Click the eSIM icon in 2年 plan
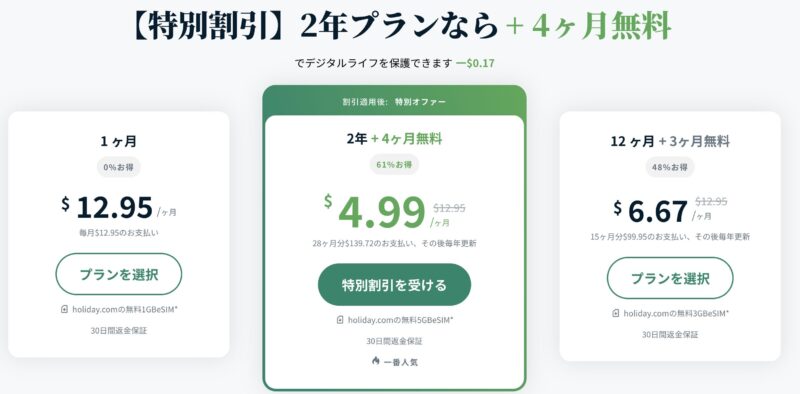This screenshot has height=394, width=800. coord(340,320)
